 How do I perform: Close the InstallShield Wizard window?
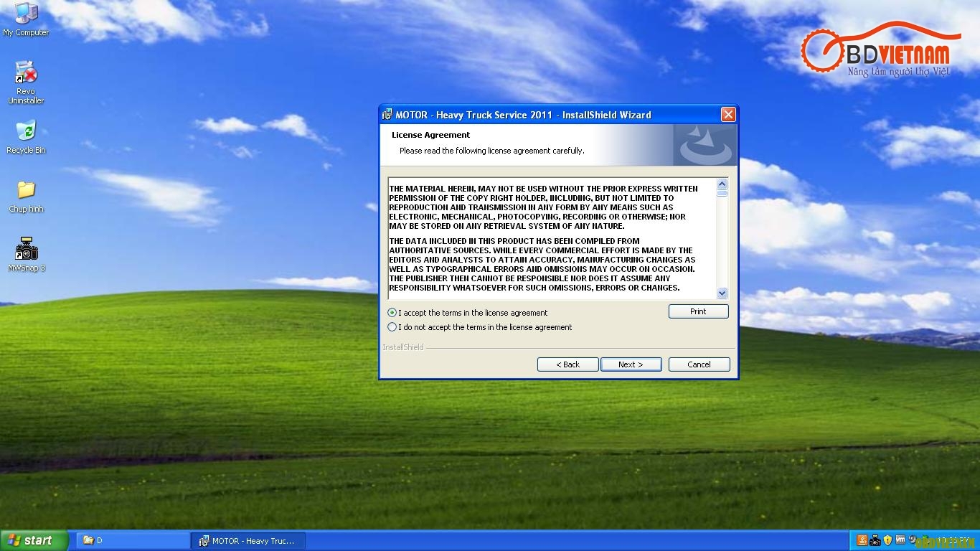tap(728, 115)
